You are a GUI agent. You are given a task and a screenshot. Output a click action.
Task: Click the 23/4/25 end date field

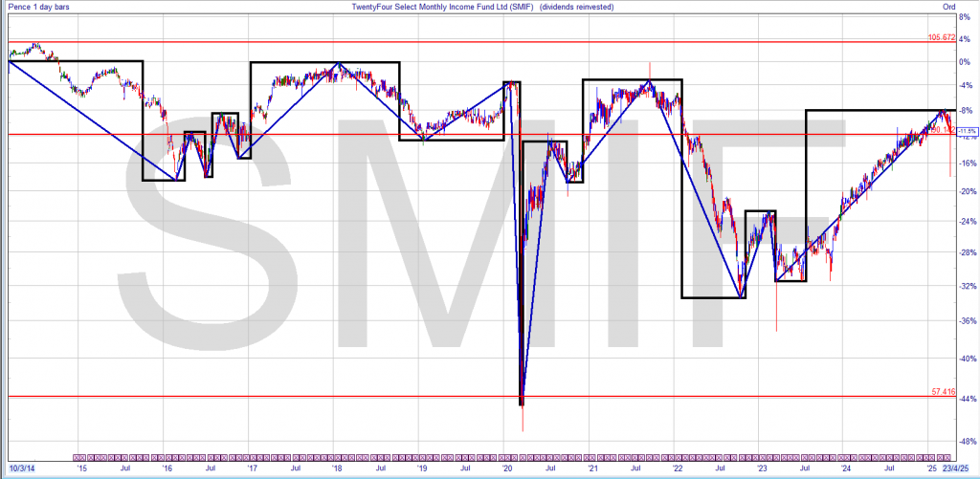[x=956, y=468]
